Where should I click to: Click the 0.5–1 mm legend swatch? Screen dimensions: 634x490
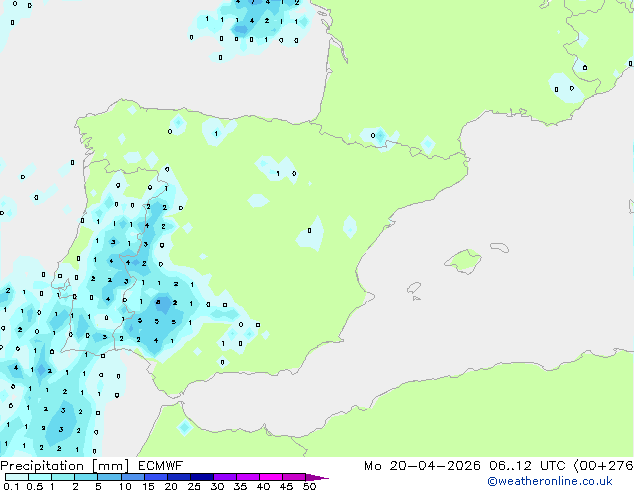pos(40,477)
